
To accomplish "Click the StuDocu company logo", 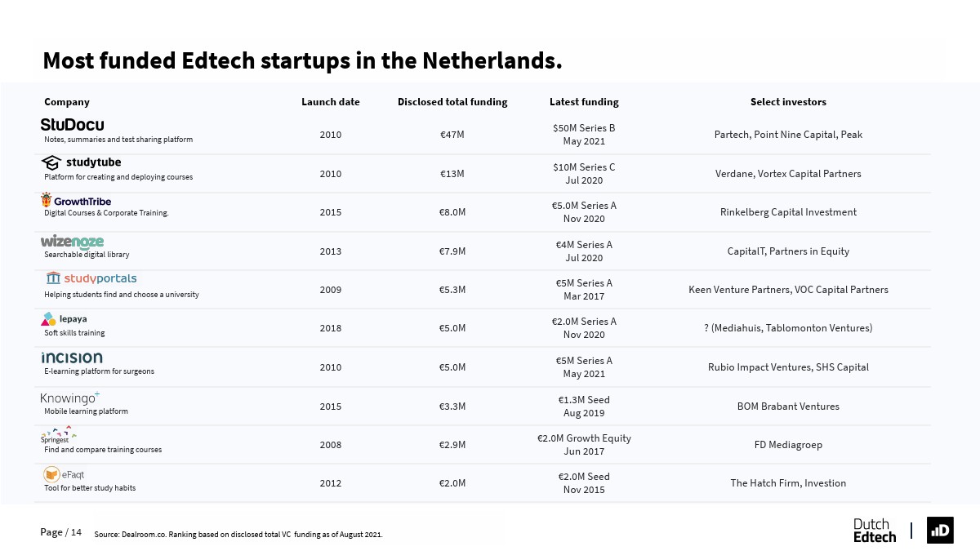I will point(72,125).
